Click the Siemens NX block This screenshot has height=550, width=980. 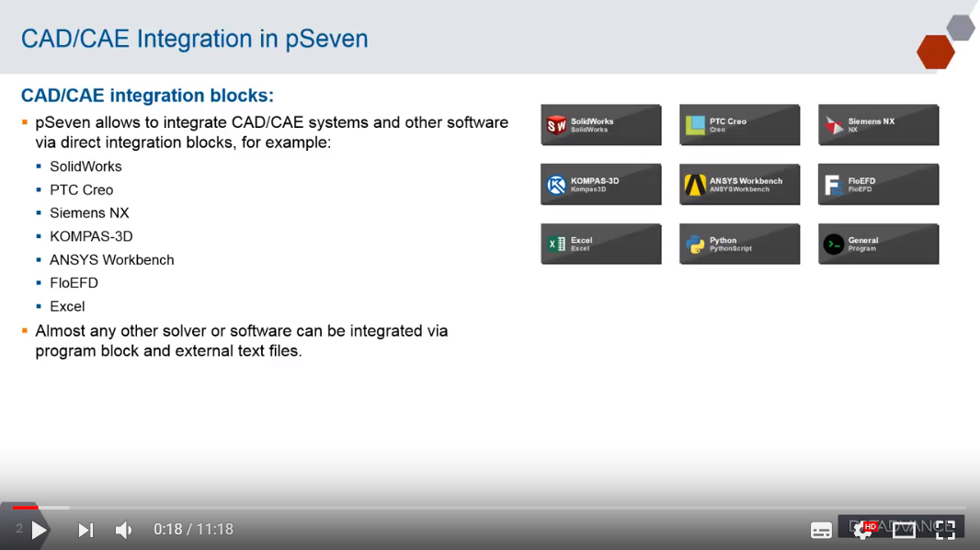[878, 125]
